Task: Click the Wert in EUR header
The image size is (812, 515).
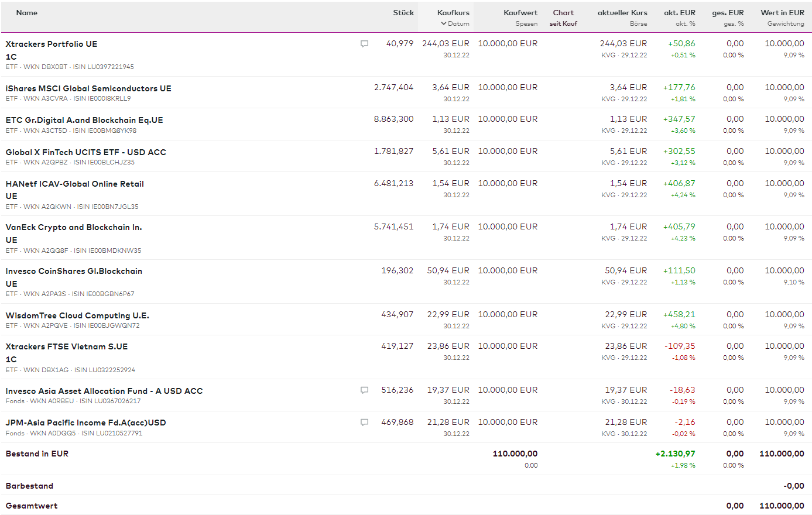Action: click(x=782, y=13)
